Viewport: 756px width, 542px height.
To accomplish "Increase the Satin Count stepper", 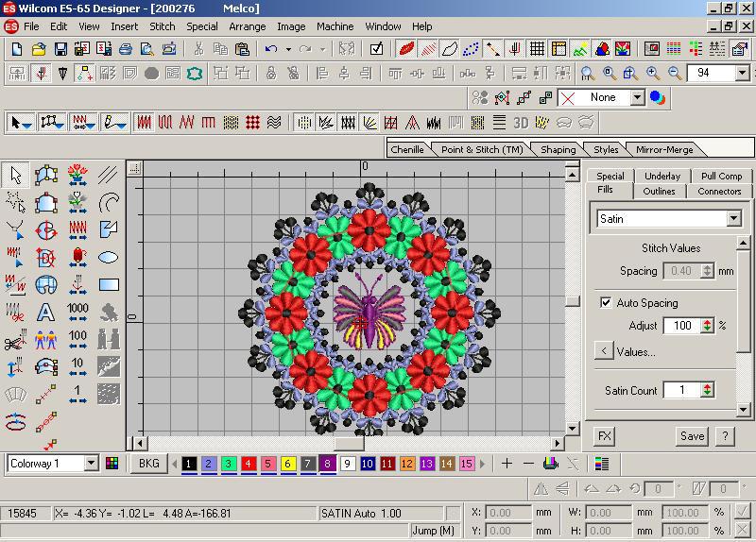I will point(707,386).
